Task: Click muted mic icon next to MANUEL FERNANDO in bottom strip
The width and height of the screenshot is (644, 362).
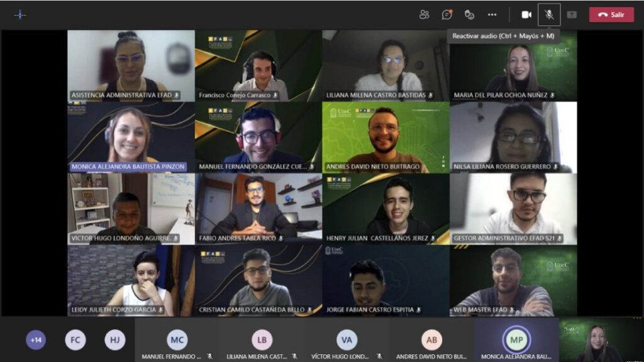Action: (x=209, y=356)
